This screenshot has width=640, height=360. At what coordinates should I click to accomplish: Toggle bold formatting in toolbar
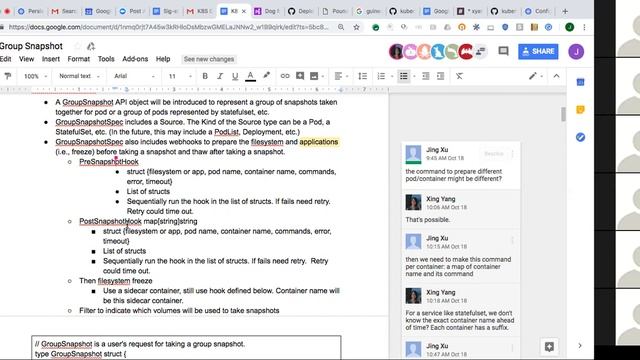click(205, 76)
